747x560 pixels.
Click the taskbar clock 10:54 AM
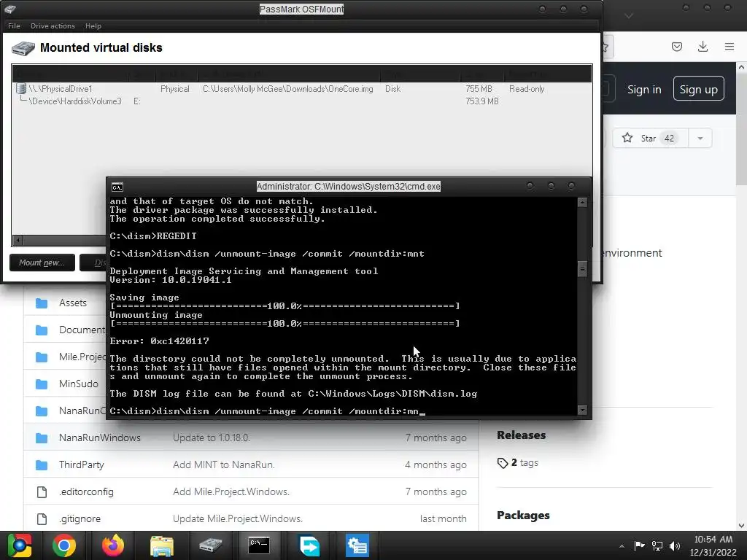(x=713, y=540)
